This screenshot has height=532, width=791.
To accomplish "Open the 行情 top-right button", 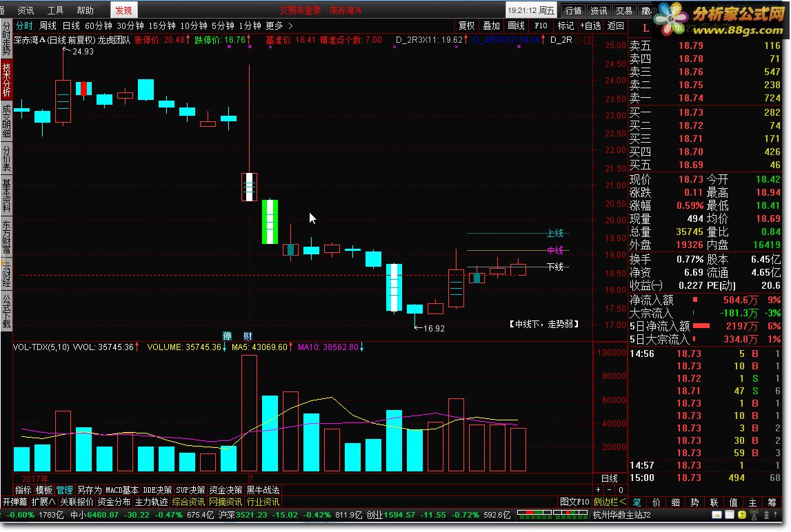I will tap(574, 10).
